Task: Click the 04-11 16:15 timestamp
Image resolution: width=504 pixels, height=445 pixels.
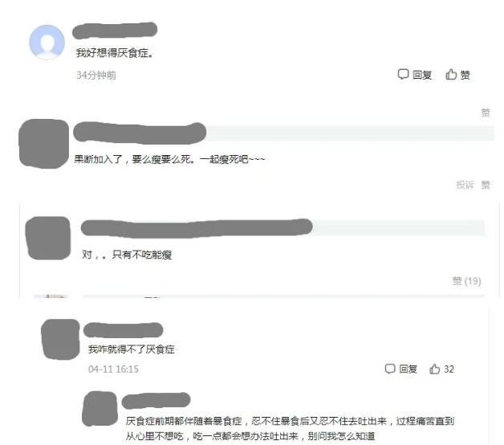Action: click(113, 369)
